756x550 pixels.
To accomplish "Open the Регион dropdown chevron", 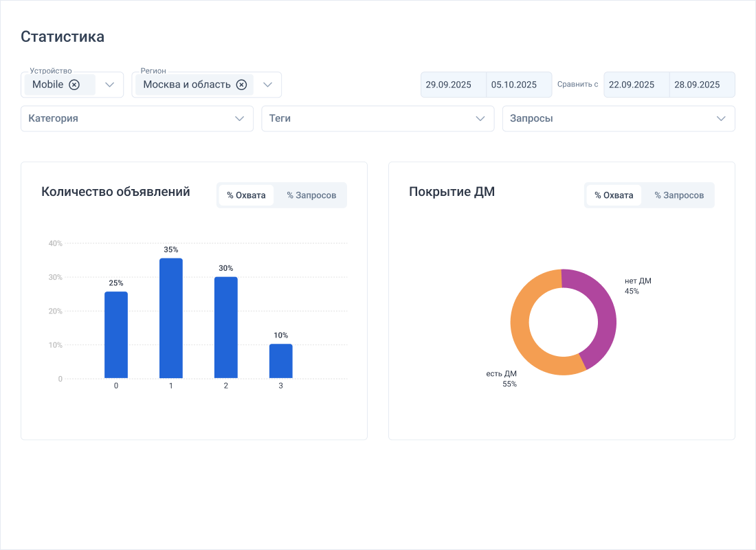I will coord(268,85).
